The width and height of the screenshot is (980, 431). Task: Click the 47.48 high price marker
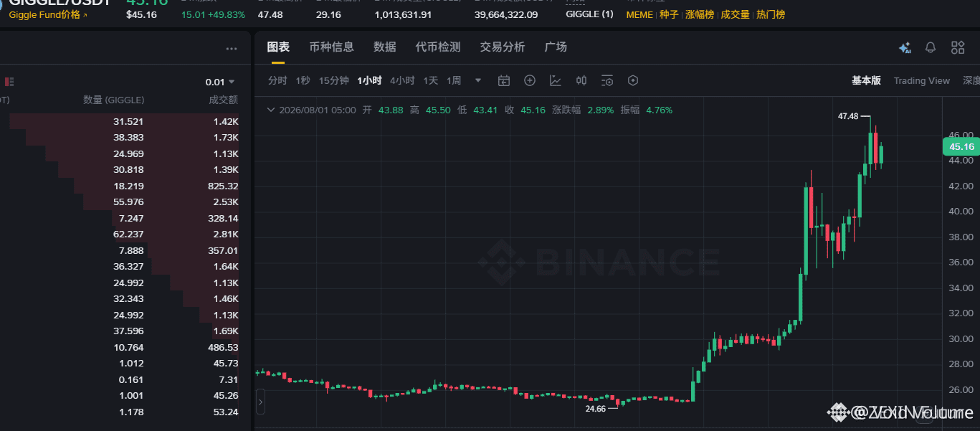click(848, 115)
